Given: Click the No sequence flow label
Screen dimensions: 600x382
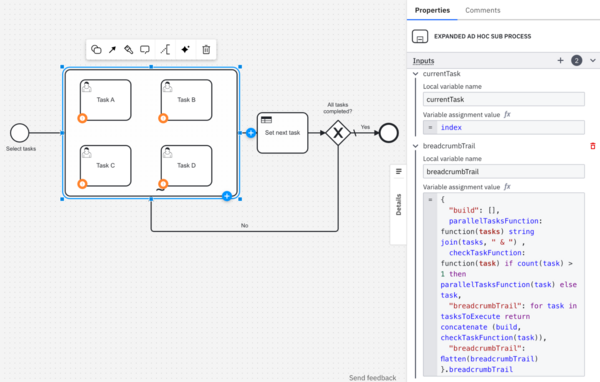Looking at the screenshot, I should (245, 225).
